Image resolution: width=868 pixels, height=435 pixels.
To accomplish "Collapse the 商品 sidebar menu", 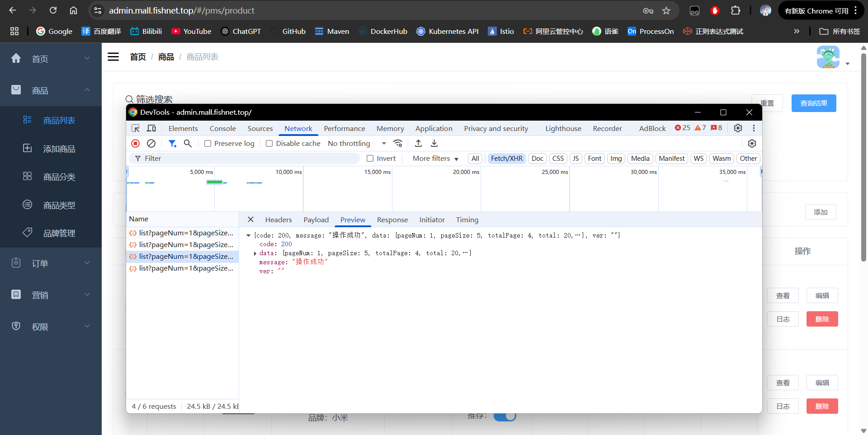I will click(x=51, y=90).
